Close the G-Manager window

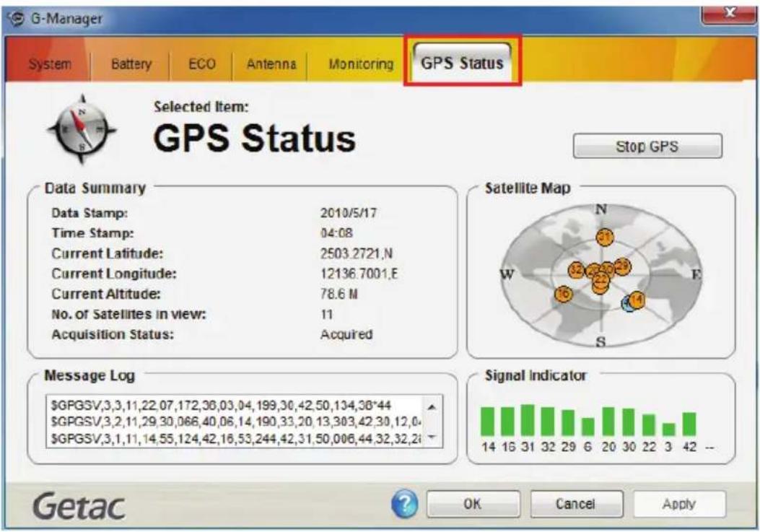(730, 14)
